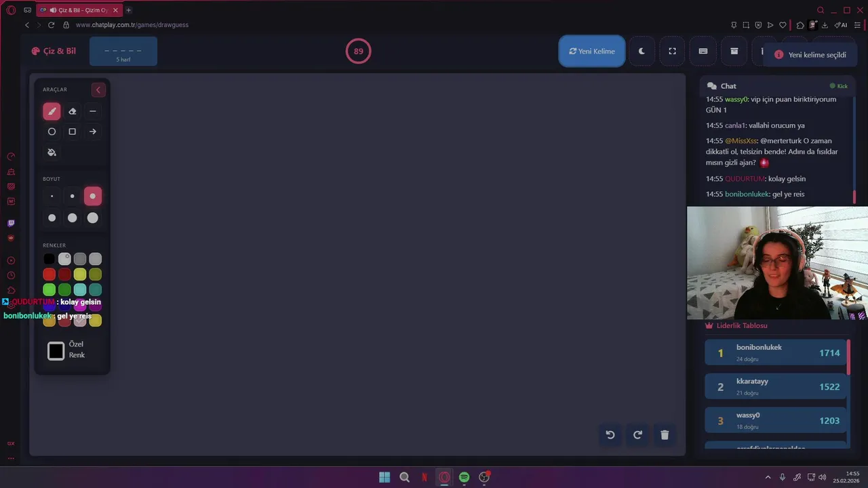Select the straight line tool
The width and height of the screenshot is (868, 488).
point(93,111)
